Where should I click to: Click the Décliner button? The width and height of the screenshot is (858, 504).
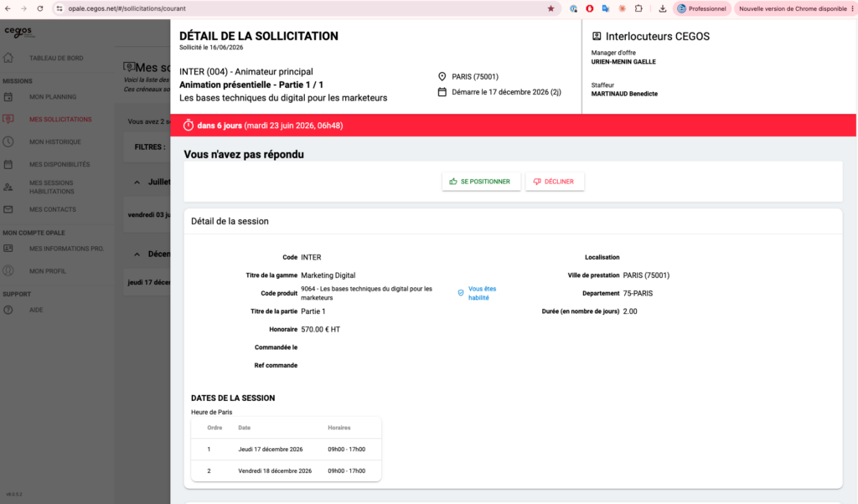pyautogui.click(x=555, y=182)
